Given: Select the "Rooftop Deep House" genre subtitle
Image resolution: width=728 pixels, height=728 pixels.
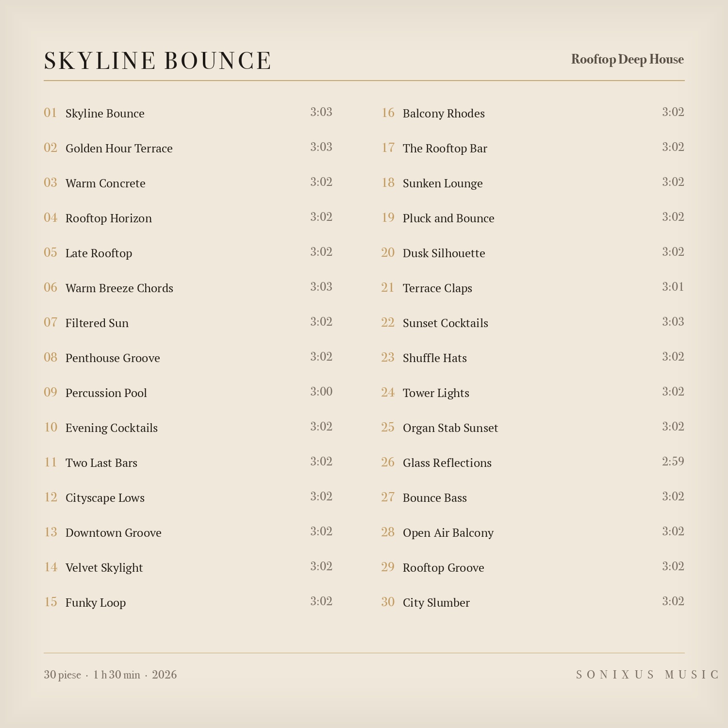Looking at the screenshot, I should tap(628, 59).
